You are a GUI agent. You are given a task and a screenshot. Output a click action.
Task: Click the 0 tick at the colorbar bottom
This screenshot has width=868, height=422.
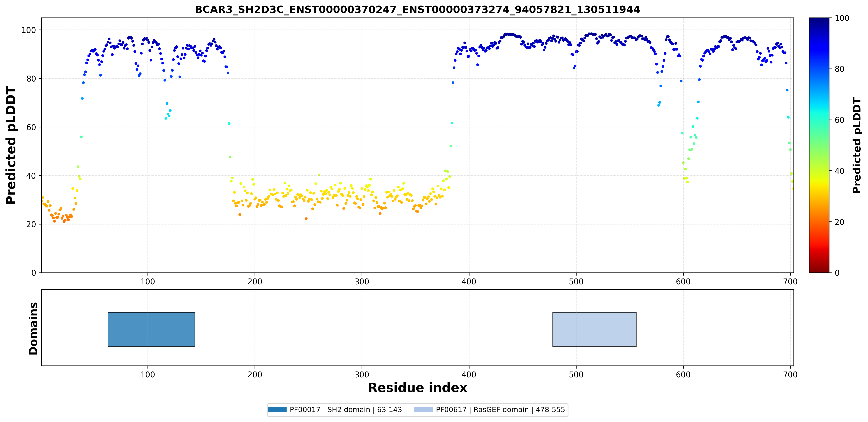[x=837, y=273]
